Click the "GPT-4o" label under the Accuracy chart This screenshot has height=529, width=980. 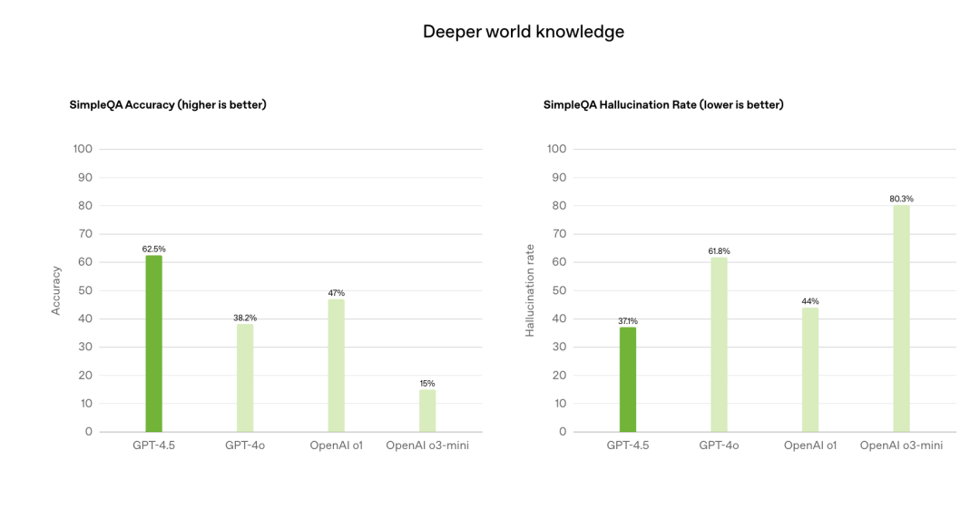click(245, 446)
